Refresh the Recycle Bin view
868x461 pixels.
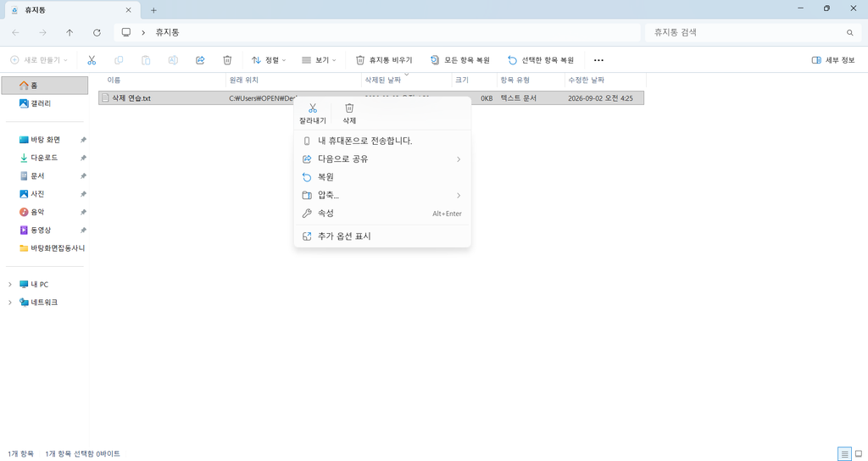pyautogui.click(x=97, y=33)
